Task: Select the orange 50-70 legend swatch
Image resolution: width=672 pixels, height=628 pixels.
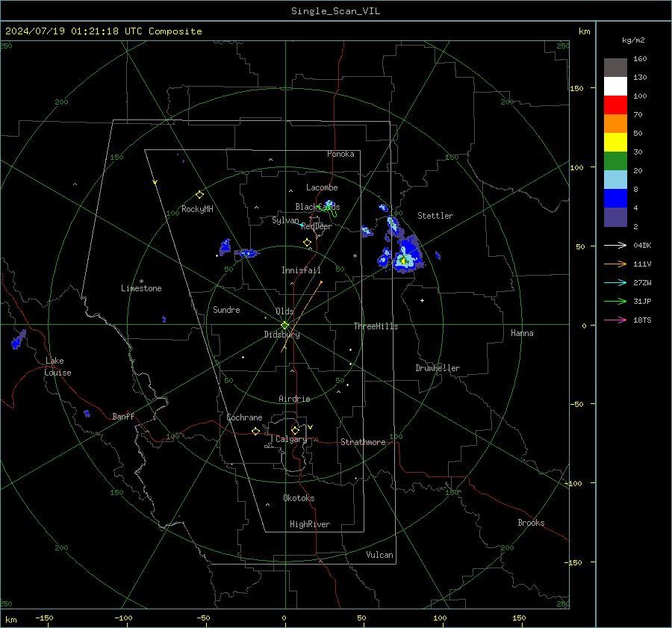Action: (615, 123)
